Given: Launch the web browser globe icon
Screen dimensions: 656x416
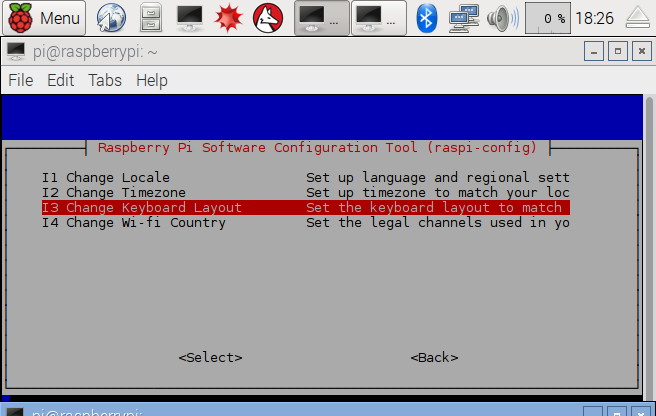Looking at the screenshot, I should 111,18.
